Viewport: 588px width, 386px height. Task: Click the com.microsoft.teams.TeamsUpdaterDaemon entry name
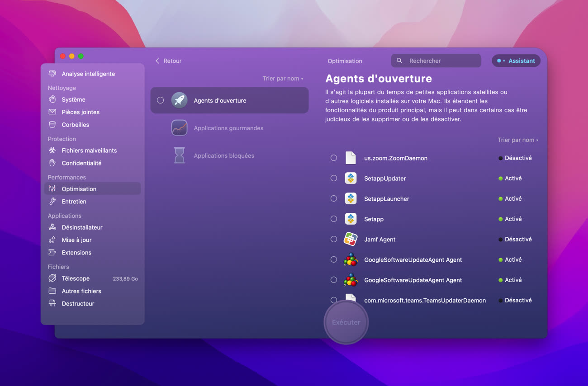pos(425,300)
